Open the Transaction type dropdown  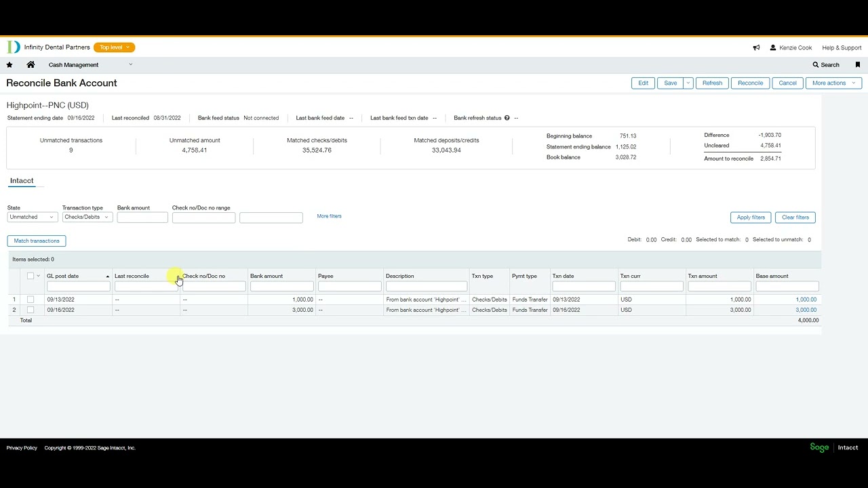click(87, 217)
